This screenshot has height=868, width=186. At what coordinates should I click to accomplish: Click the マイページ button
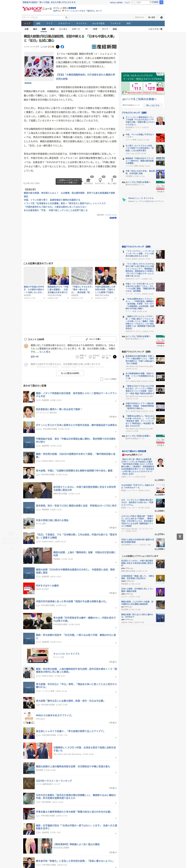139,17
